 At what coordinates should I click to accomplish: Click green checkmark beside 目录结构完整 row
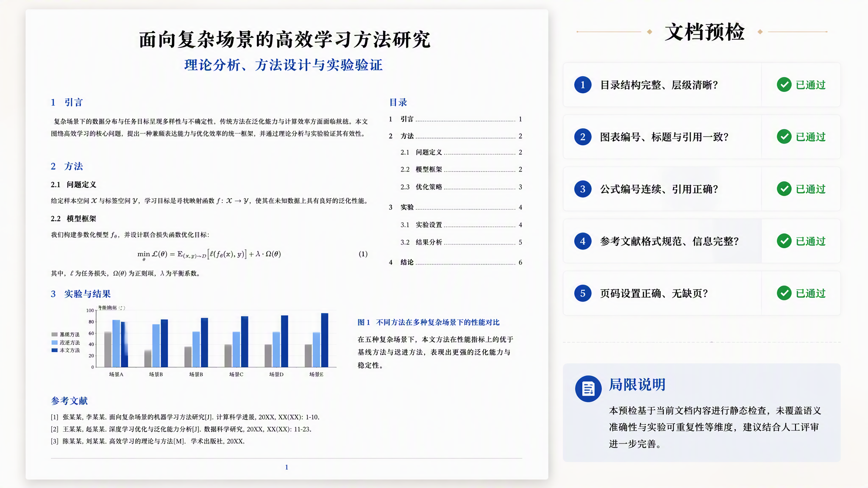tap(784, 85)
